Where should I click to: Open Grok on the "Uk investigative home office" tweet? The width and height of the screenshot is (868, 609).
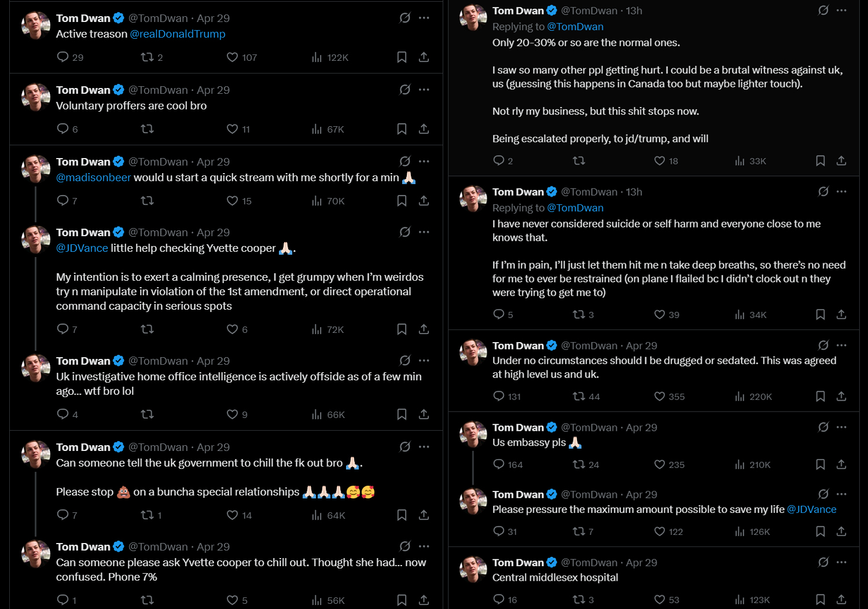tap(405, 361)
